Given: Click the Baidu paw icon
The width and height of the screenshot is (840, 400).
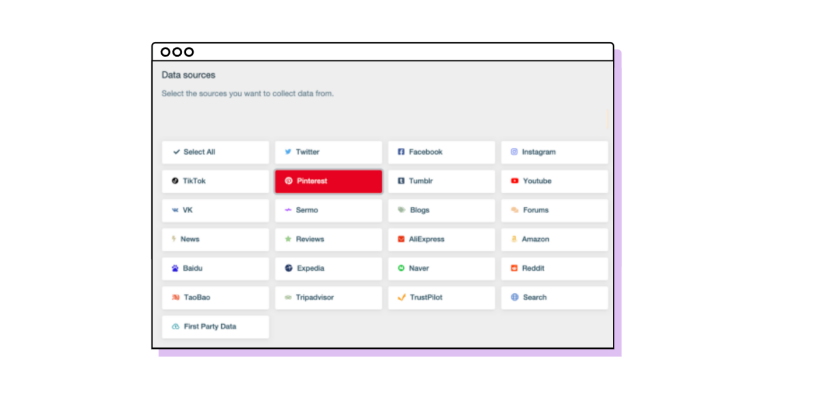Looking at the screenshot, I should (x=175, y=268).
